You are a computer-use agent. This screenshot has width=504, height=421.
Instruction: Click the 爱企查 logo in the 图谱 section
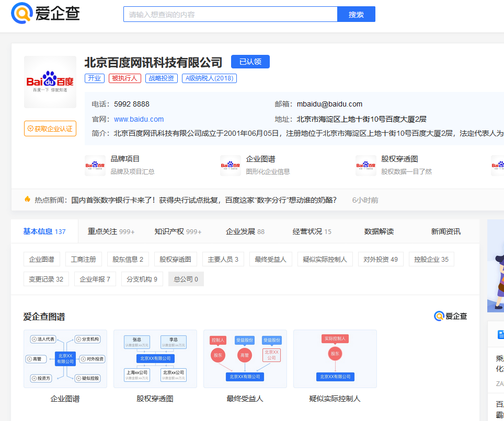point(450,316)
